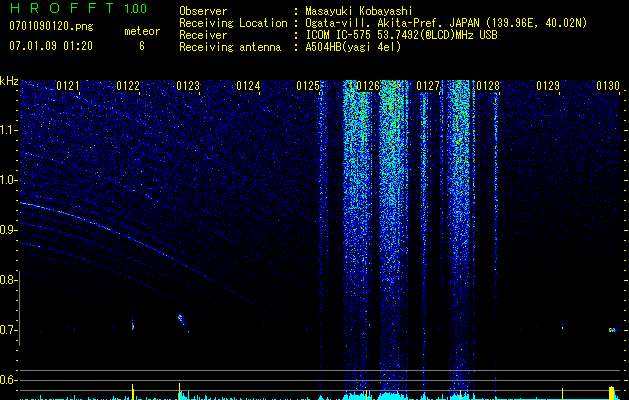
Task: Click the meteor count label
Action: tap(142, 31)
